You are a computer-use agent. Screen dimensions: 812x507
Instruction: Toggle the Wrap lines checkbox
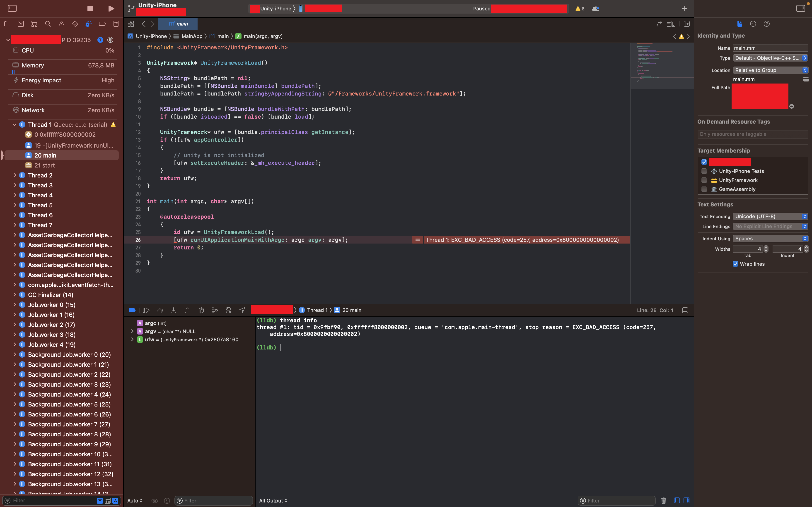735,264
